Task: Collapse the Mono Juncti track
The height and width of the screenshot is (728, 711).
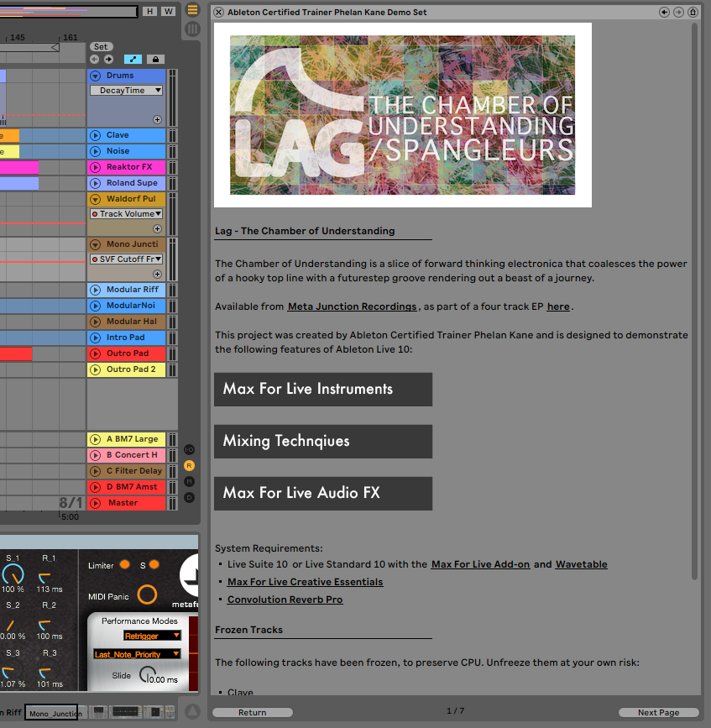Action: point(96,244)
